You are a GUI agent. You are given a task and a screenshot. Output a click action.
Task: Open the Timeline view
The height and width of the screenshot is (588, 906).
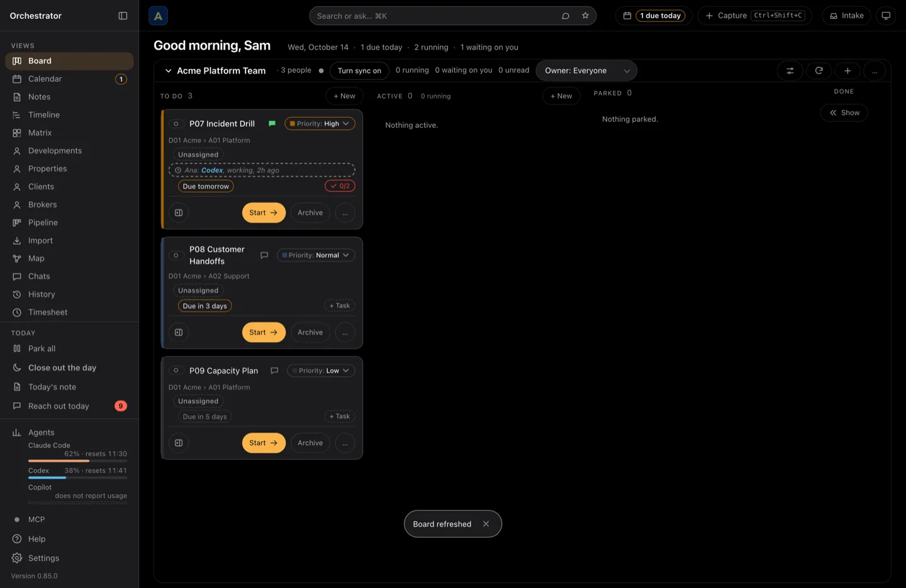pos(69,114)
